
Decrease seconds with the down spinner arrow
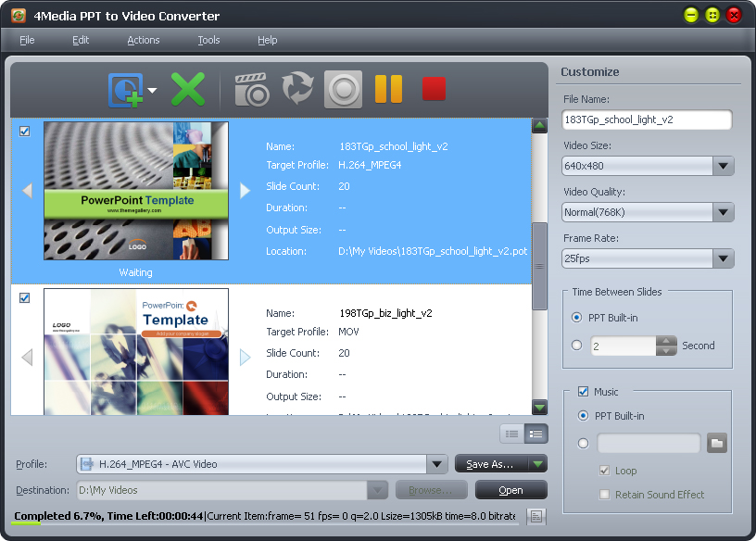[x=666, y=351]
